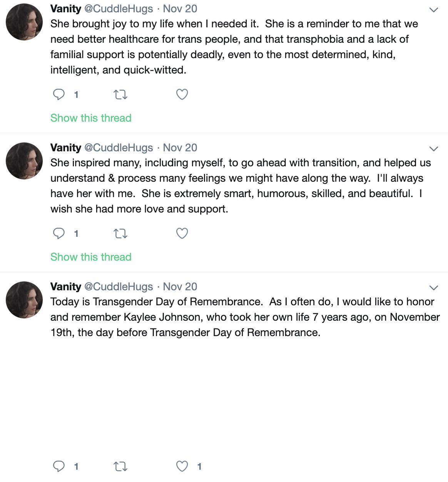Like the "brought joy to my life" tweet
Viewport: 448px width, 482px height.
pyautogui.click(x=182, y=94)
